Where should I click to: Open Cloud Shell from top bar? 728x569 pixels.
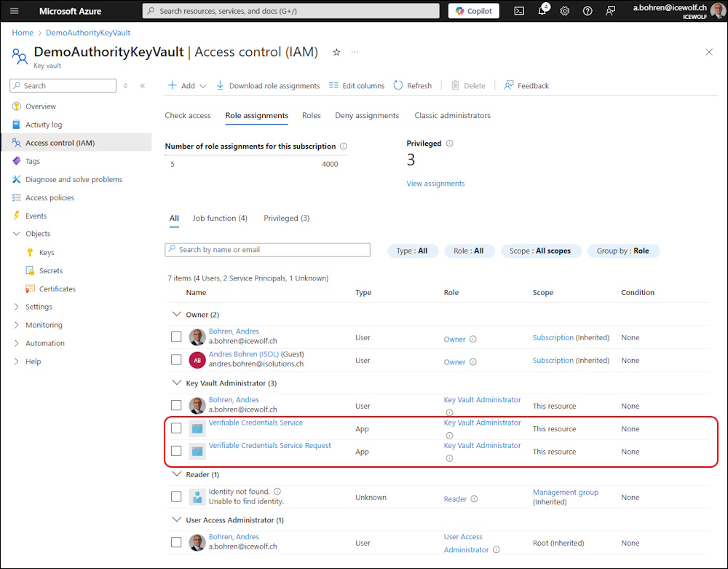(x=519, y=11)
